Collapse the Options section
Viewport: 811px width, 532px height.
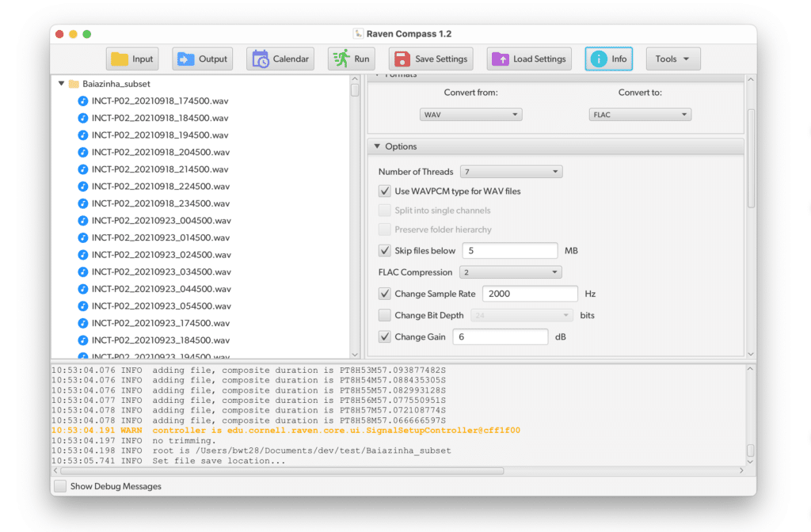[378, 146]
